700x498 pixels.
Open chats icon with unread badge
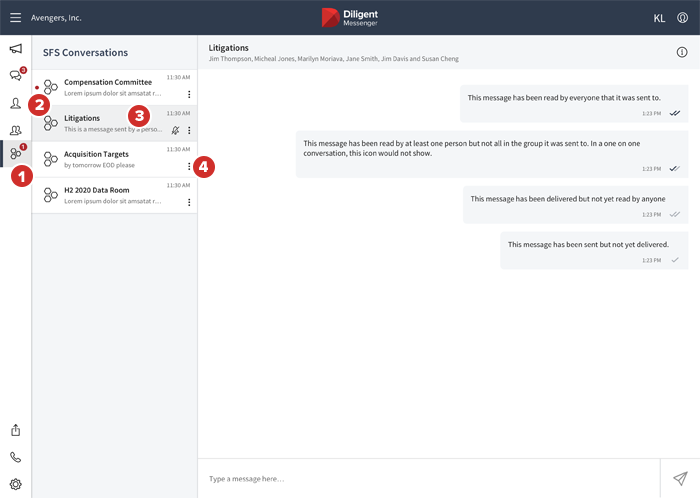point(16,76)
